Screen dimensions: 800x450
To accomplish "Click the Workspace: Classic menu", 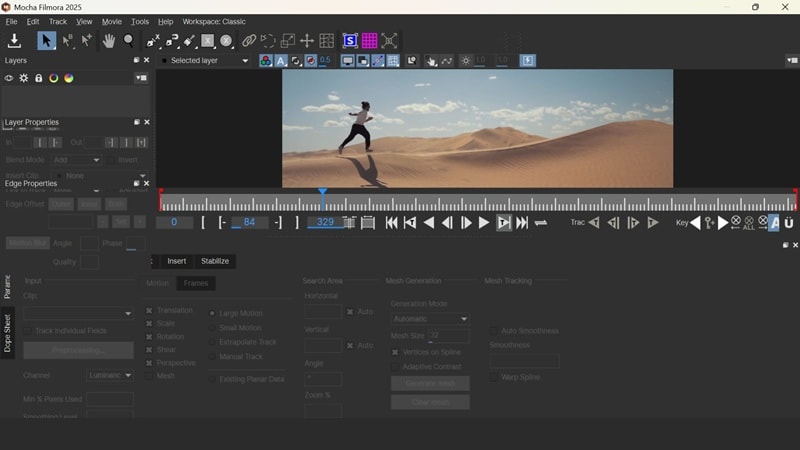I will pos(214,21).
